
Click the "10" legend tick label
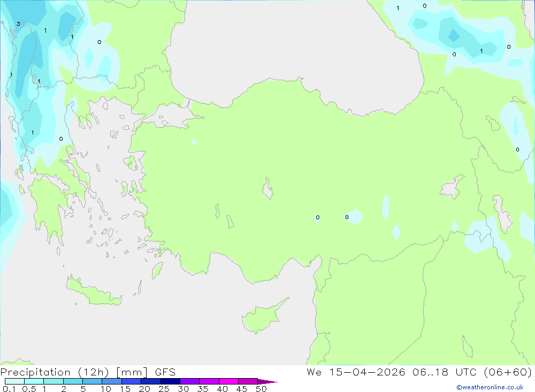click(105, 389)
